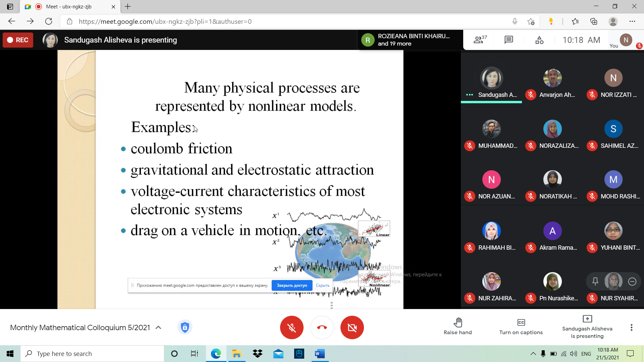Open volume control in system tray
Image resolution: width=644 pixels, height=362 pixels.
574,354
